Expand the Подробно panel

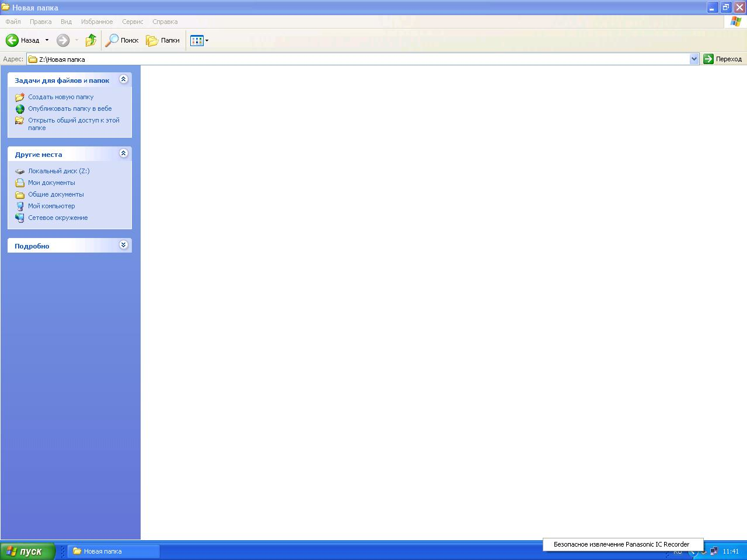pyautogui.click(x=123, y=245)
